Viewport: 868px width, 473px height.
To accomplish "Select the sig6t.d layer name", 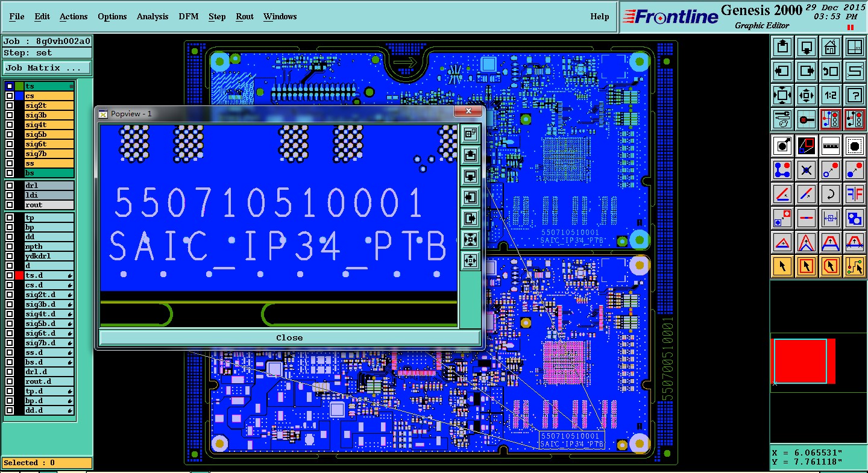I will pos(49,333).
